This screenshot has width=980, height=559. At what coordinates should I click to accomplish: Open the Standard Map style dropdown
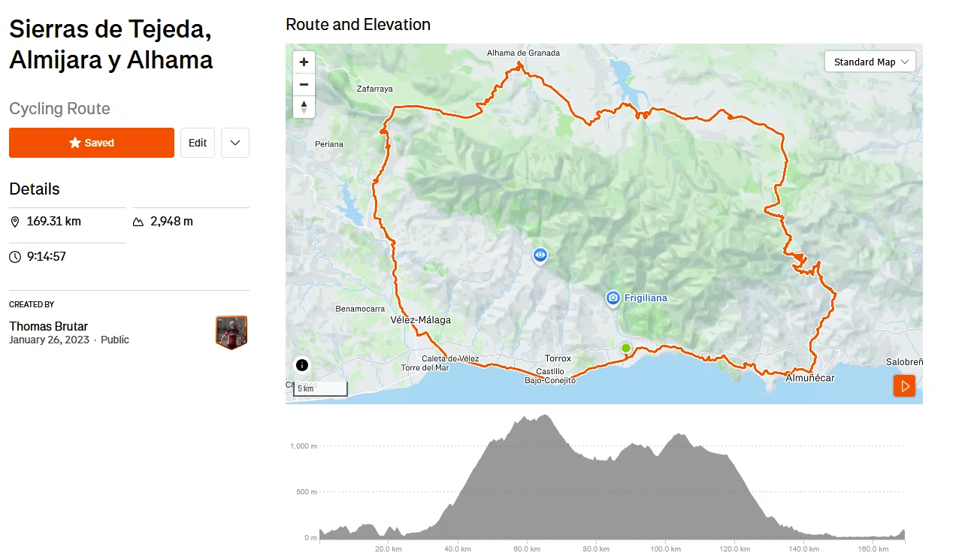[x=870, y=62]
